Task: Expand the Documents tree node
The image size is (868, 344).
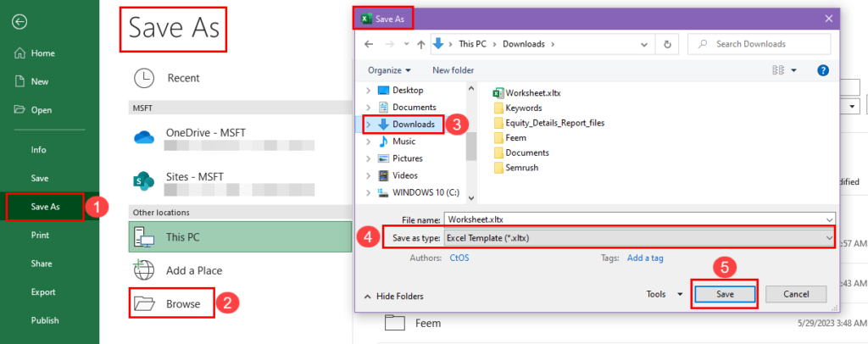Action: 369,108
